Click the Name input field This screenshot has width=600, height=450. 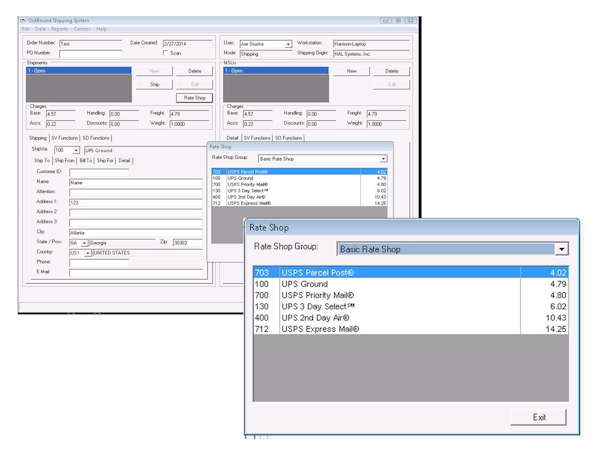coord(135,183)
